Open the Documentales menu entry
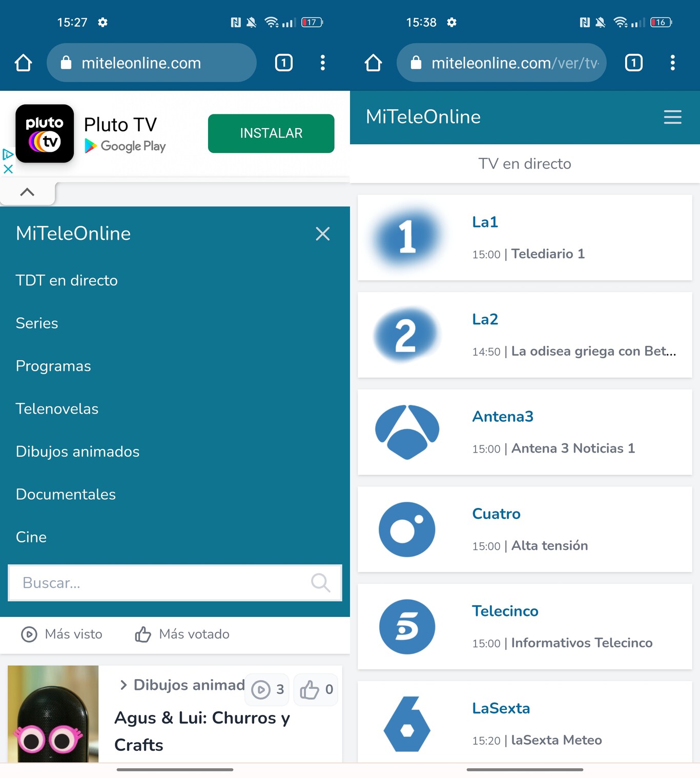 [66, 494]
